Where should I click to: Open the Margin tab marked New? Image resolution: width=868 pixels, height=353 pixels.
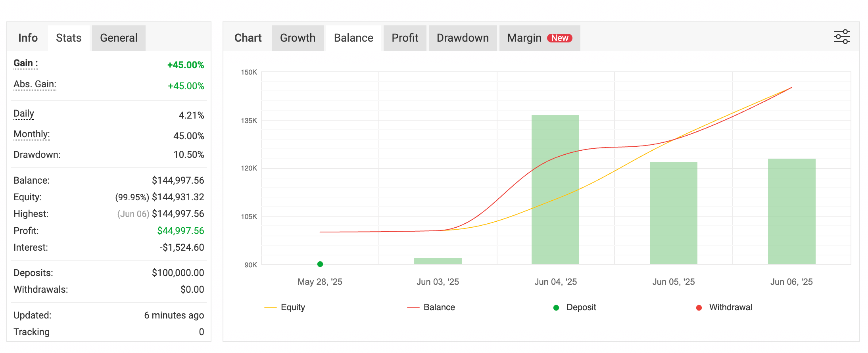tap(540, 38)
